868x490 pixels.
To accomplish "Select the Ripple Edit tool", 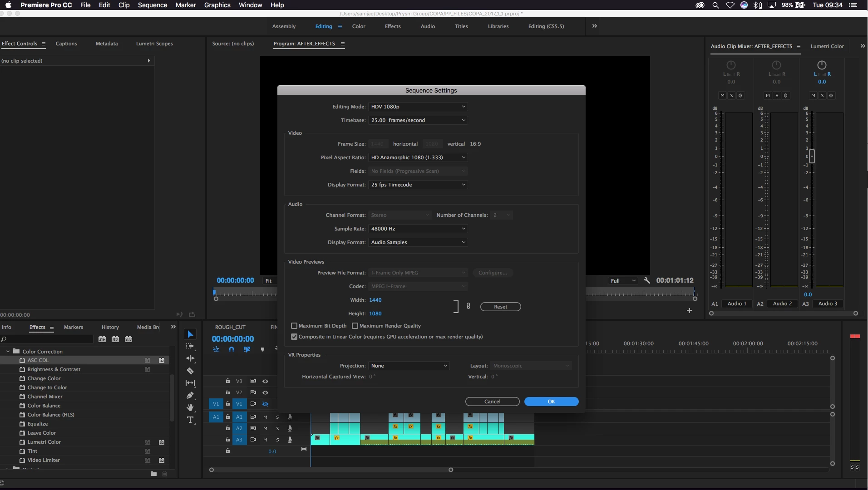I will point(190,358).
